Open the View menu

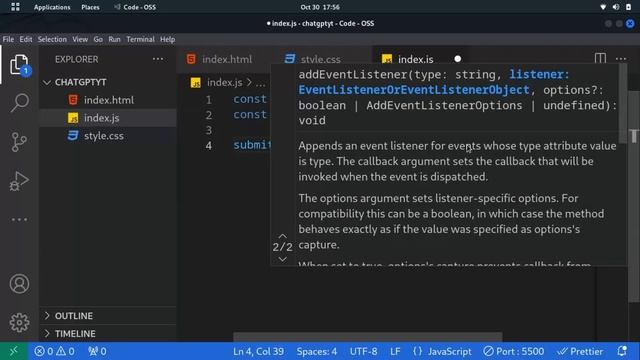point(80,39)
